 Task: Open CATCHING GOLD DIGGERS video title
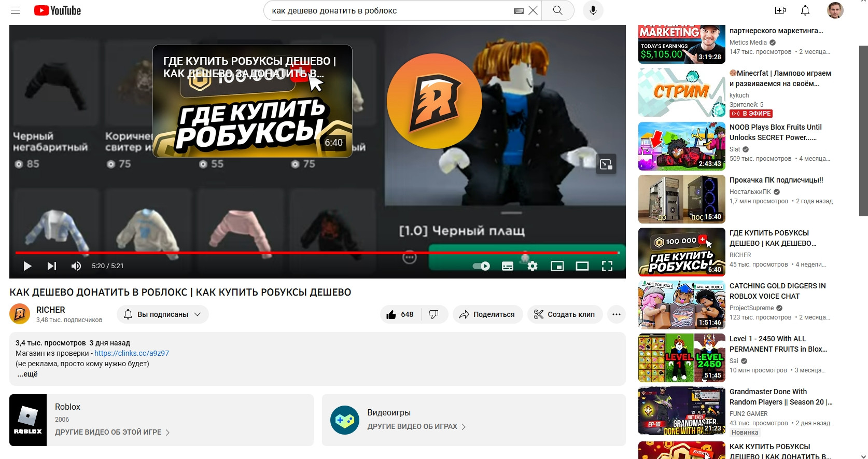778,291
